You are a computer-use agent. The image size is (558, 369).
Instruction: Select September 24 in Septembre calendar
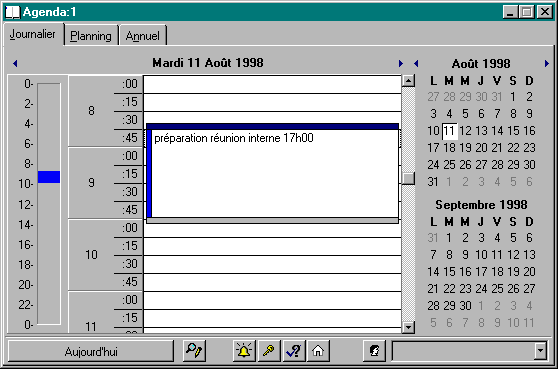(x=481, y=289)
